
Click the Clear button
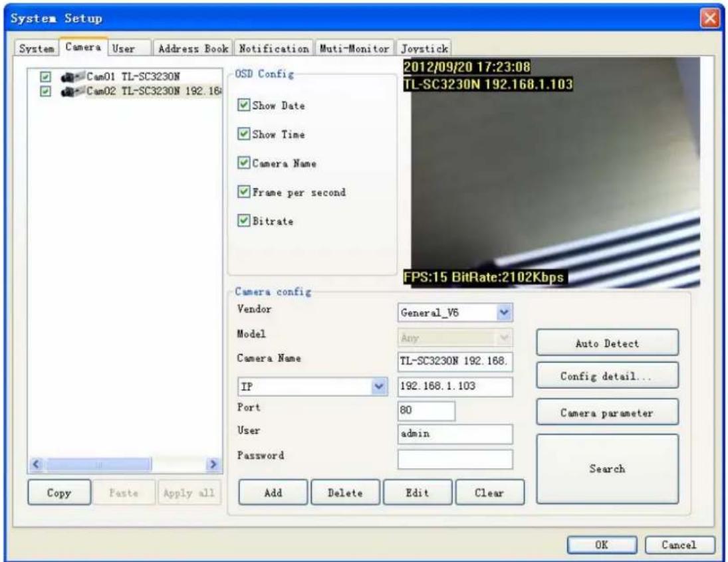(490, 492)
